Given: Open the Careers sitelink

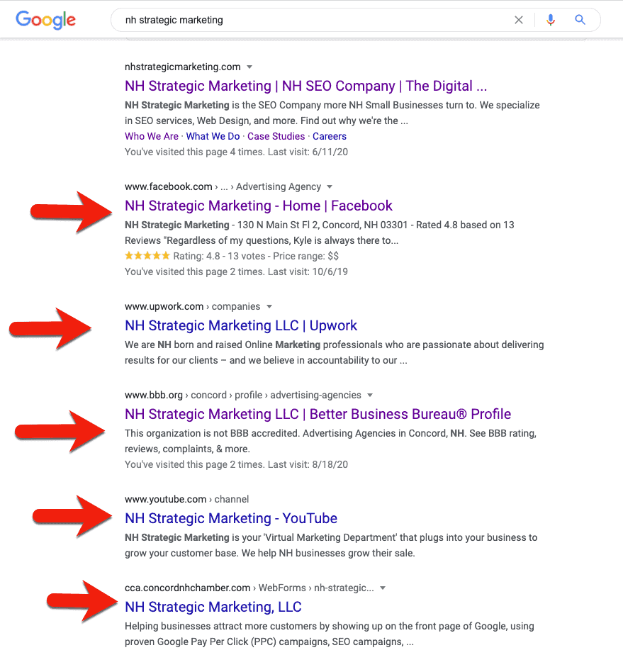Looking at the screenshot, I should click(330, 136).
